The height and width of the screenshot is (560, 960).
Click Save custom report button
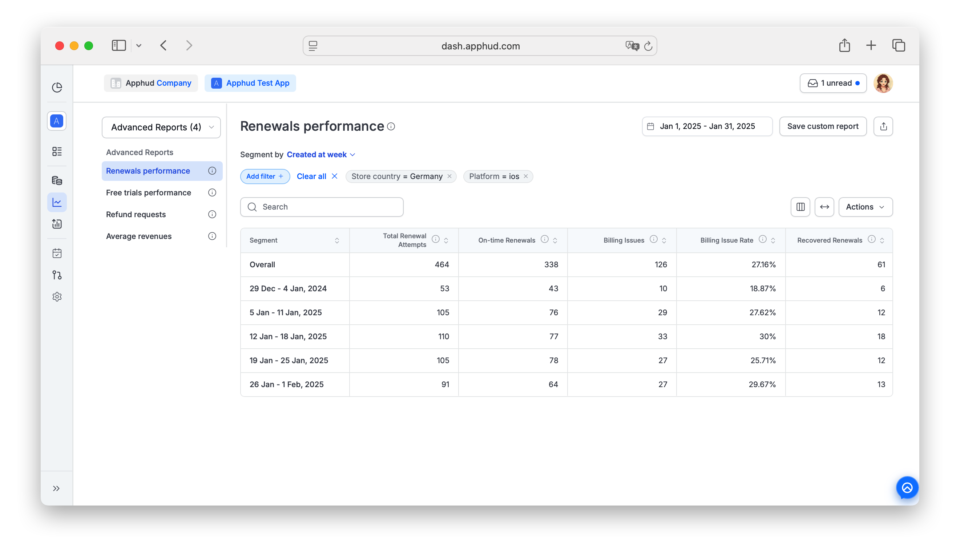coord(823,126)
